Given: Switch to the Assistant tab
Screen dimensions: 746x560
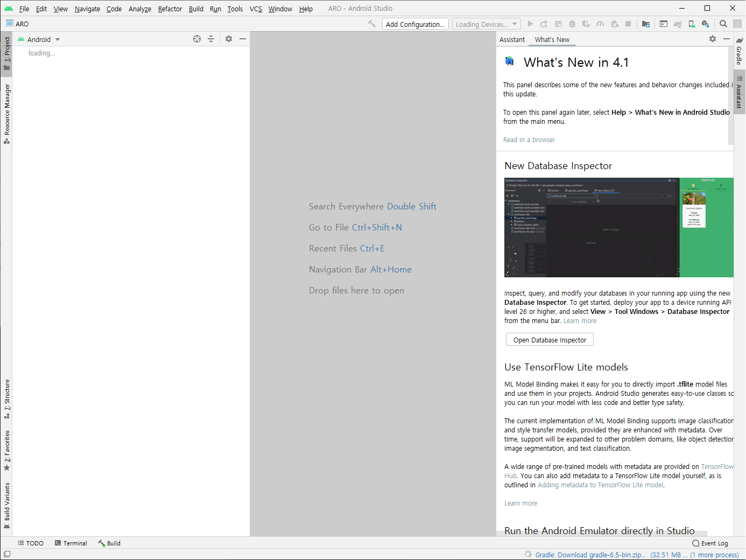Looking at the screenshot, I should [x=512, y=39].
